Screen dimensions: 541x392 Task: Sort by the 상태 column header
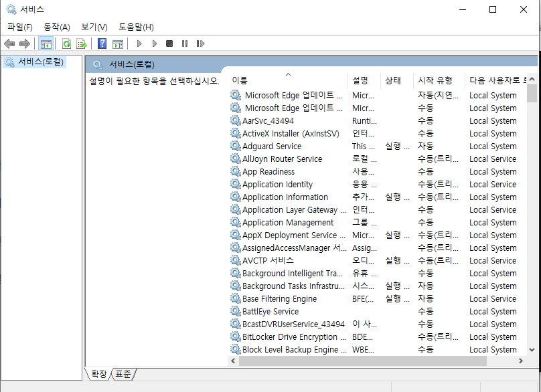pyautogui.click(x=397, y=80)
